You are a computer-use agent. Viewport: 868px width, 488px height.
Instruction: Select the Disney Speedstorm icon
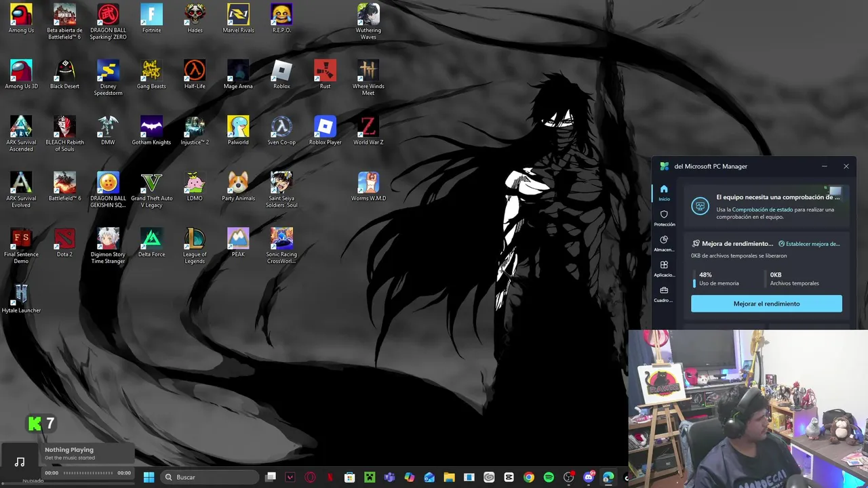(108, 78)
